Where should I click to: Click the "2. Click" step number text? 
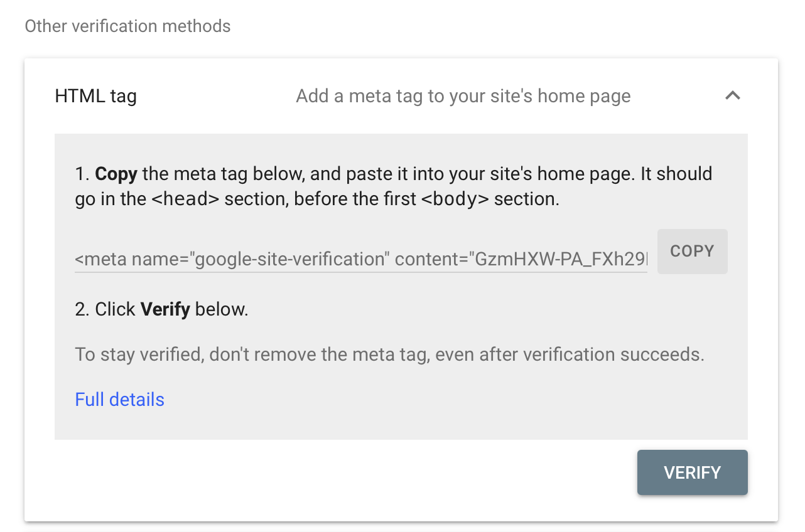click(105, 309)
